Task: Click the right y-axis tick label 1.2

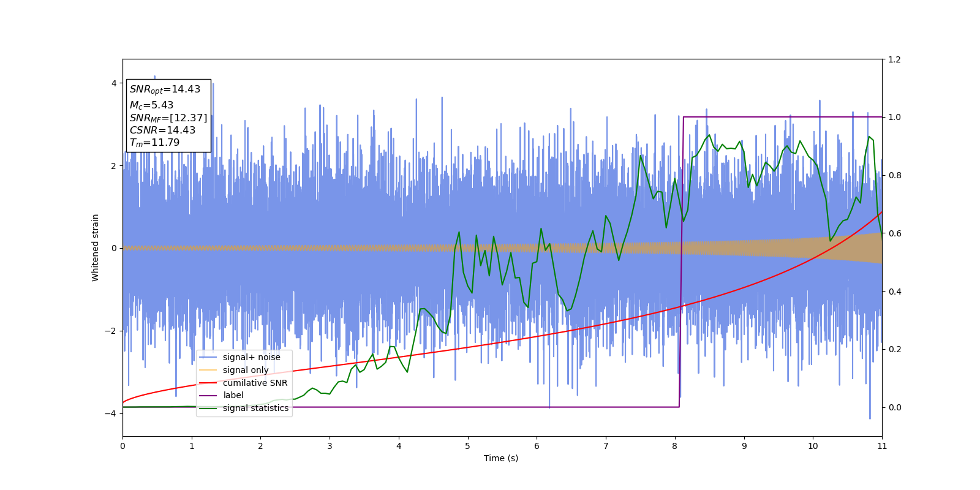Action: pyautogui.click(x=894, y=59)
